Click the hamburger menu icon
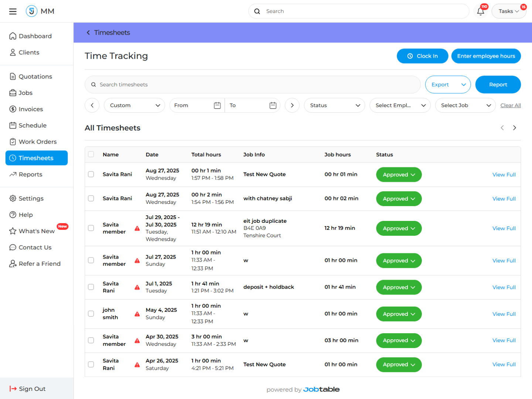The height and width of the screenshot is (399, 532). [13, 11]
